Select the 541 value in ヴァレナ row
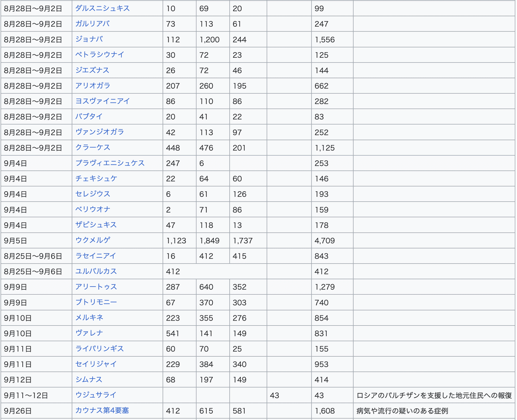This screenshot has height=420, width=517. click(173, 334)
